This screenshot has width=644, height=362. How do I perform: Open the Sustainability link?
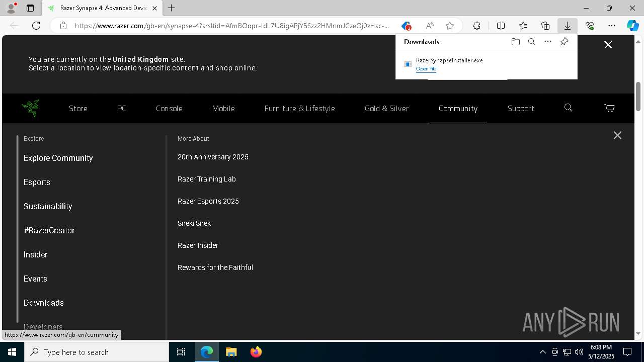pos(48,206)
